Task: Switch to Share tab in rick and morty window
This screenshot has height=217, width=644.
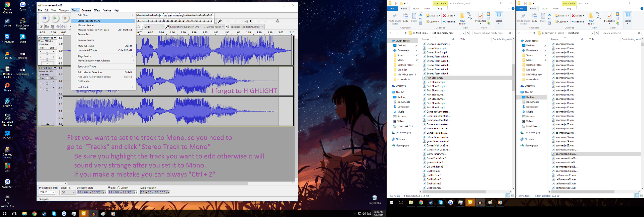Action: (x=415, y=9)
